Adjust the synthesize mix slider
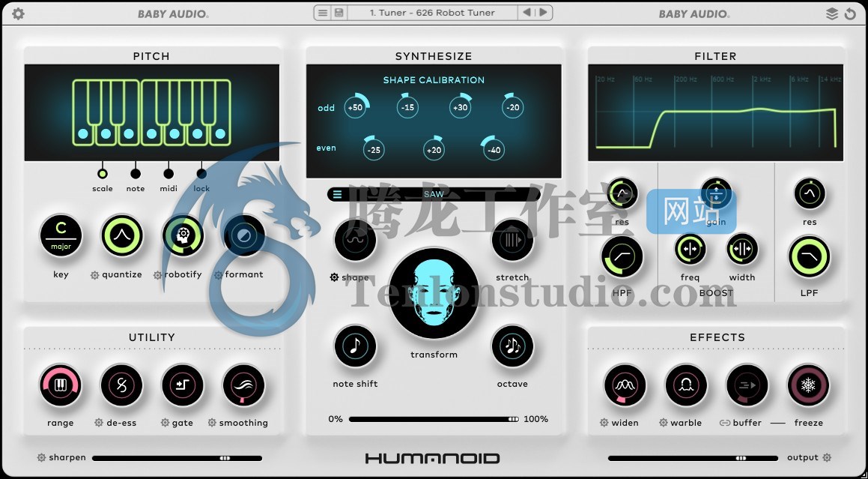The height and width of the screenshot is (479, 868). tap(434, 420)
